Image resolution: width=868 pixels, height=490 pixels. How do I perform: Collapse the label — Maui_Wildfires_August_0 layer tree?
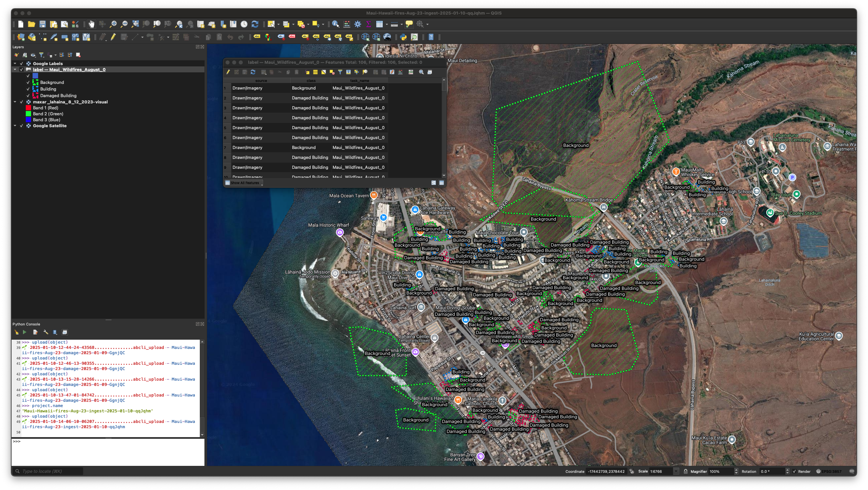coord(15,70)
